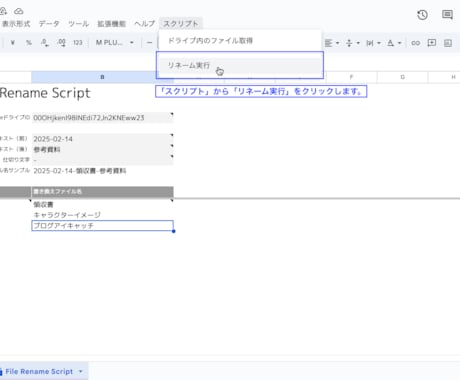
Task: Click the separator character cell with hyphen
Action: pyautogui.click(x=102, y=160)
